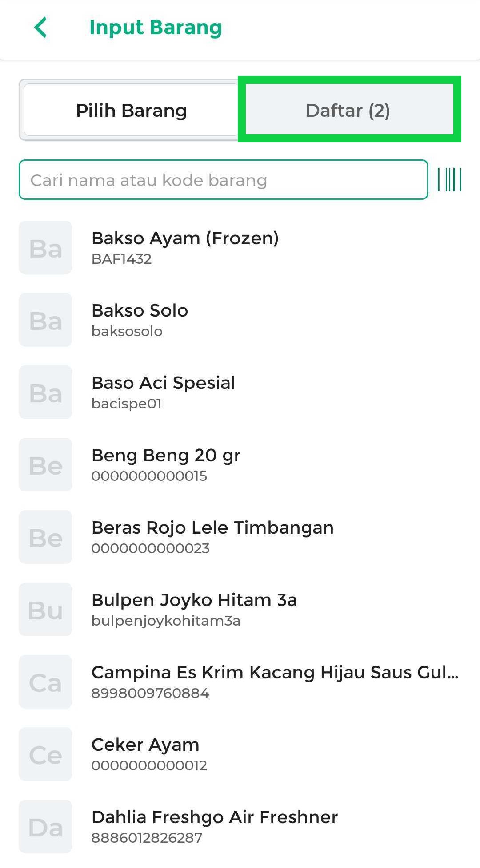The image size is (480, 868).
Task: Tap the Bu avatar for Bulpen Joyko
Action: (x=45, y=610)
